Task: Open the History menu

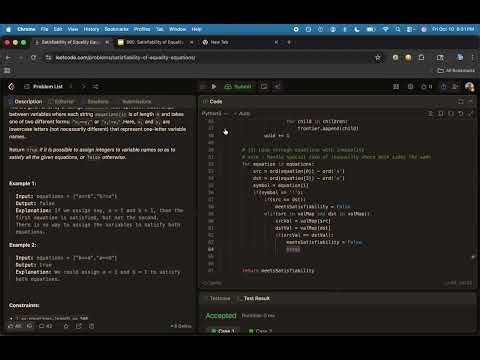Action: coord(91,29)
